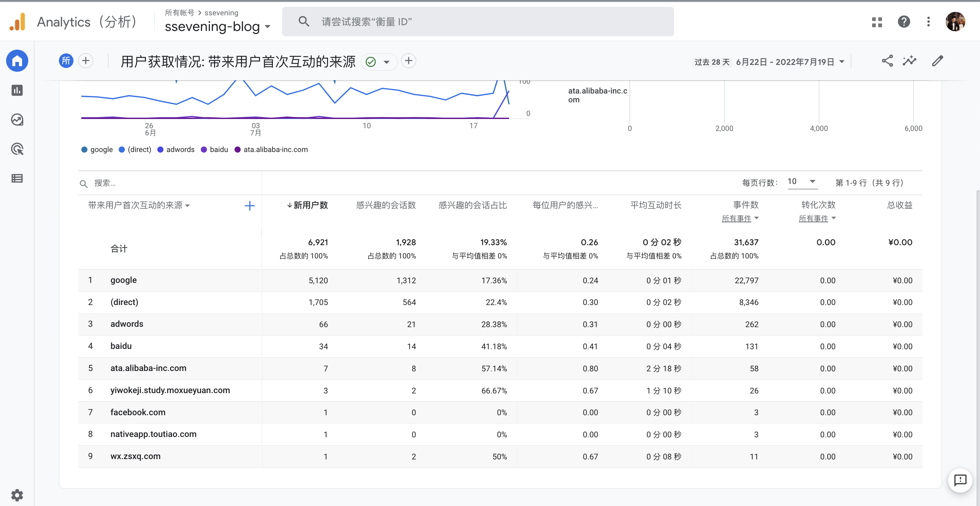Share this report using share icon

pyautogui.click(x=888, y=61)
